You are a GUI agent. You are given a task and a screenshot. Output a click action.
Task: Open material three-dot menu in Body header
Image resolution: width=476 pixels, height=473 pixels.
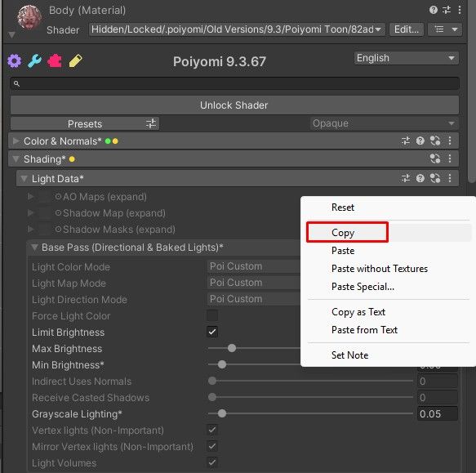tap(460, 10)
